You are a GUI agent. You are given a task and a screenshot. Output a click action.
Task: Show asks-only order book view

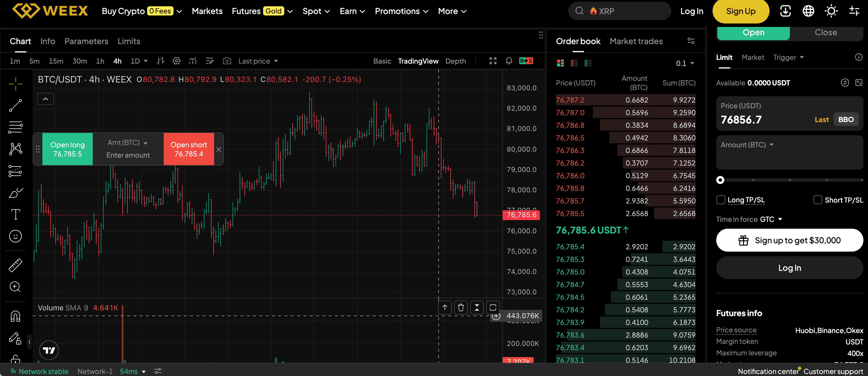point(574,63)
